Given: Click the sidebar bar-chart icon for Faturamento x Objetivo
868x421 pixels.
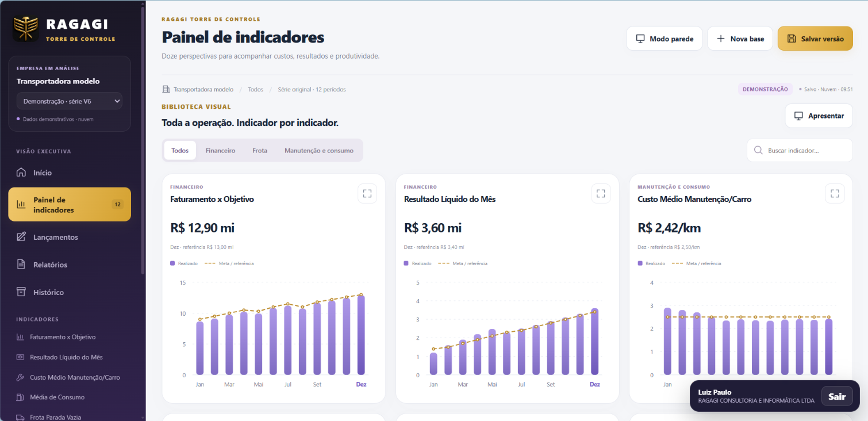Looking at the screenshot, I should pos(20,337).
